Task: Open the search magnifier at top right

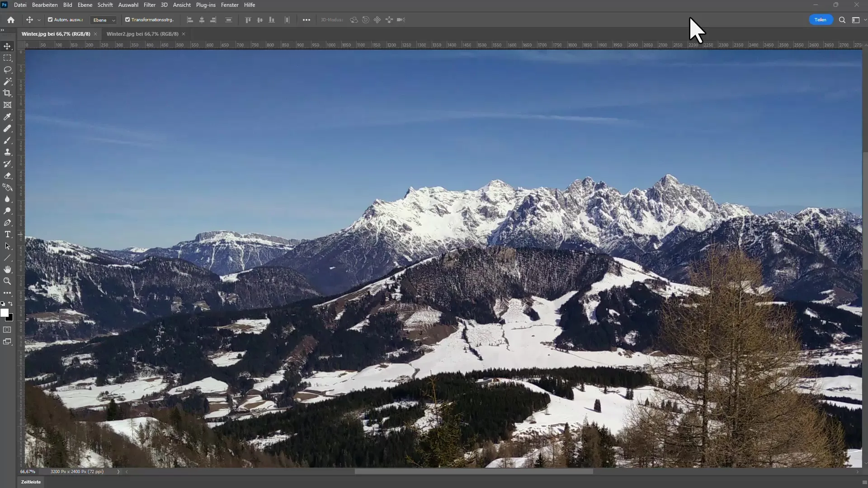Action: tap(842, 20)
